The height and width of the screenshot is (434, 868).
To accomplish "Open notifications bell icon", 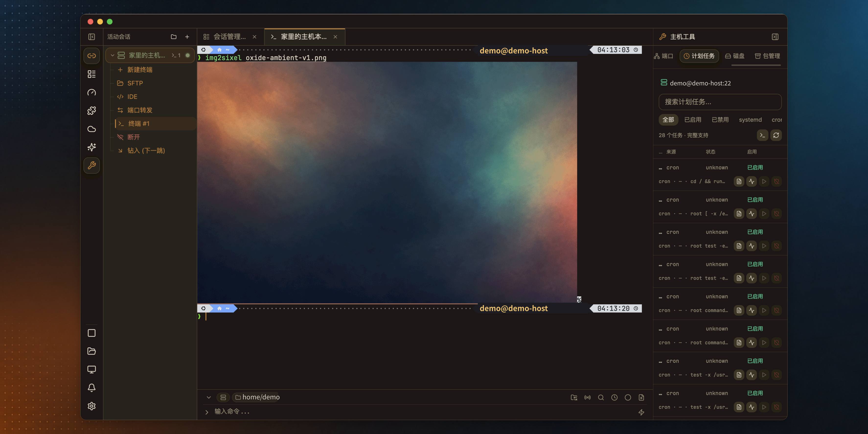I will point(92,388).
